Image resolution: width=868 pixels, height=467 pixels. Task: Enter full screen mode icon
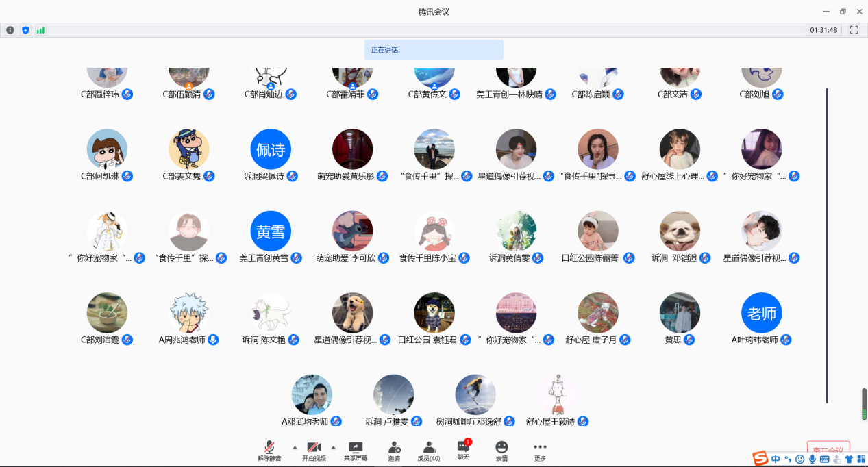[x=854, y=30]
